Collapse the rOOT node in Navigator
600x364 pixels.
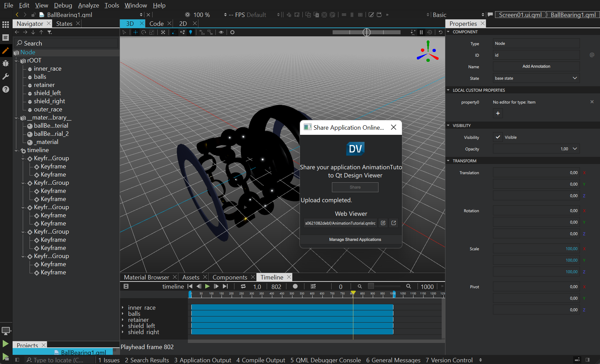coord(17,61)
